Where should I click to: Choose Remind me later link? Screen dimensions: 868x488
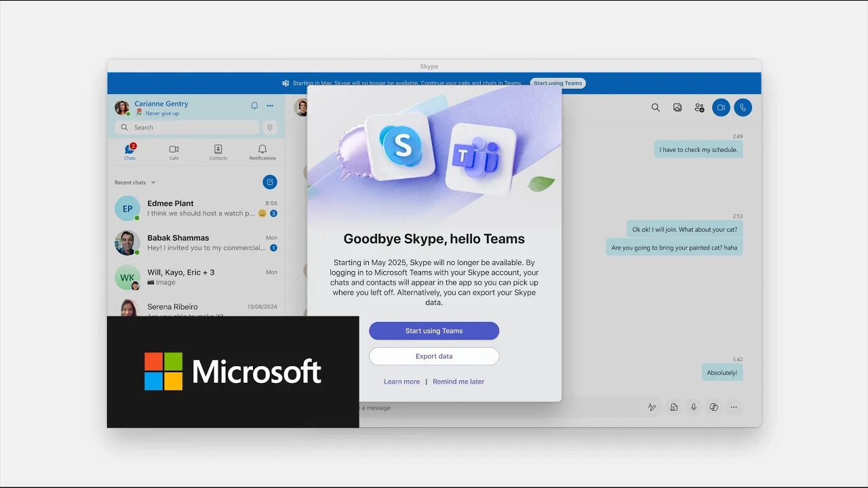458,382
